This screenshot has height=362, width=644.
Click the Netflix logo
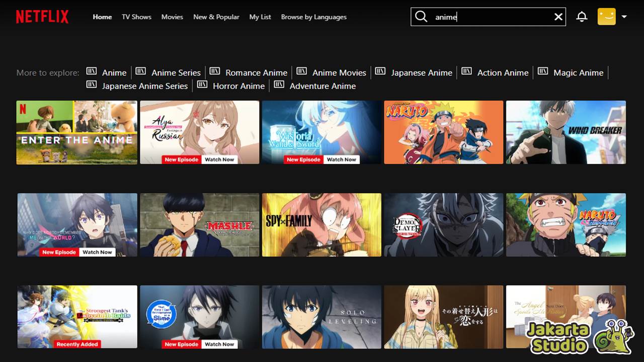pyautogui.click(x=42, y=16)
